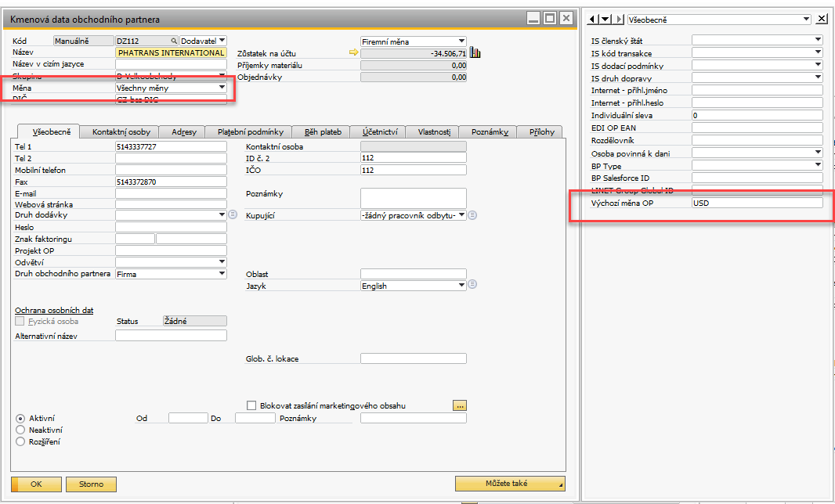Open the Firemní měna dropdown
835x504 pixels.
461,41
